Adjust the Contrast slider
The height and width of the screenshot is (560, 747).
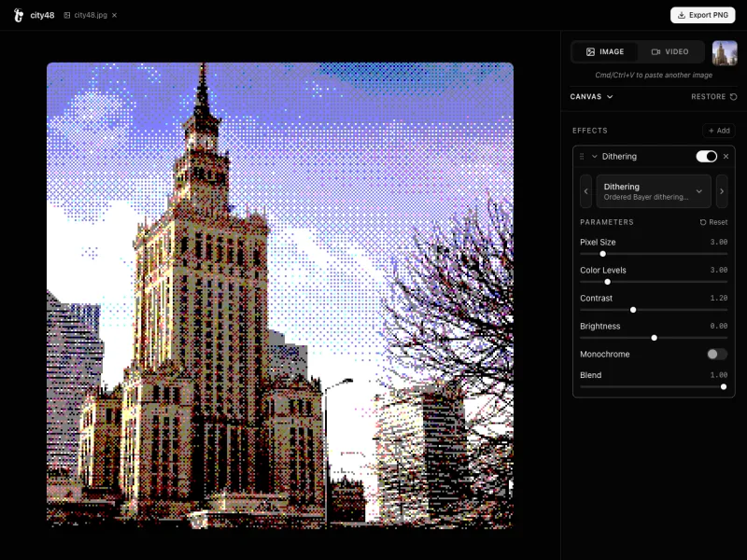[x=654, y=310]
